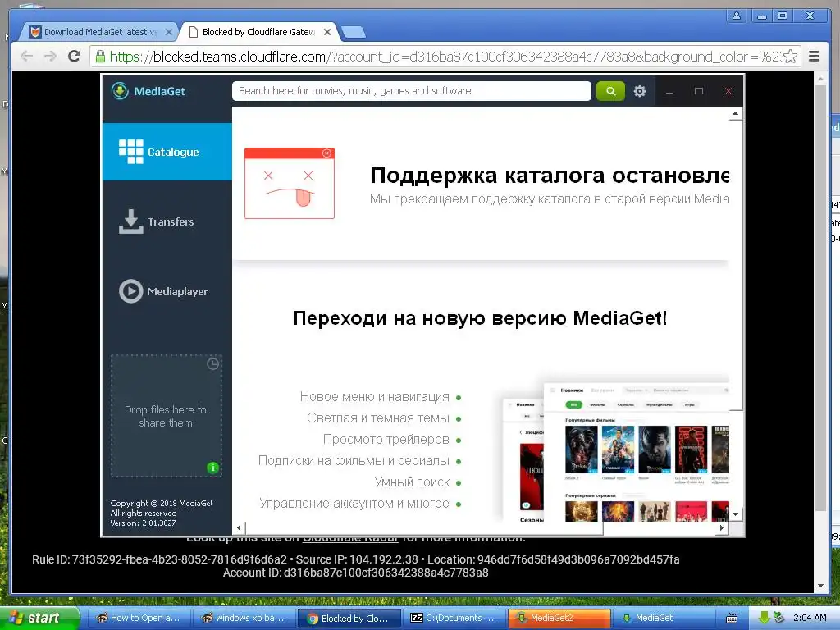This screenshot has height=630, width=840.
Task: Click the Chrome back arrow
Action: [26, 56]
